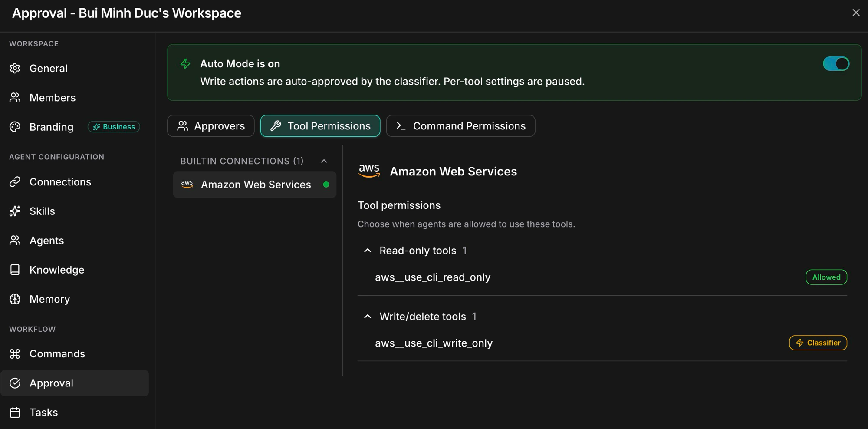Click the AWS logo in connections list
This screenshot has width=868, height=429.
click(x=187, y=184)
